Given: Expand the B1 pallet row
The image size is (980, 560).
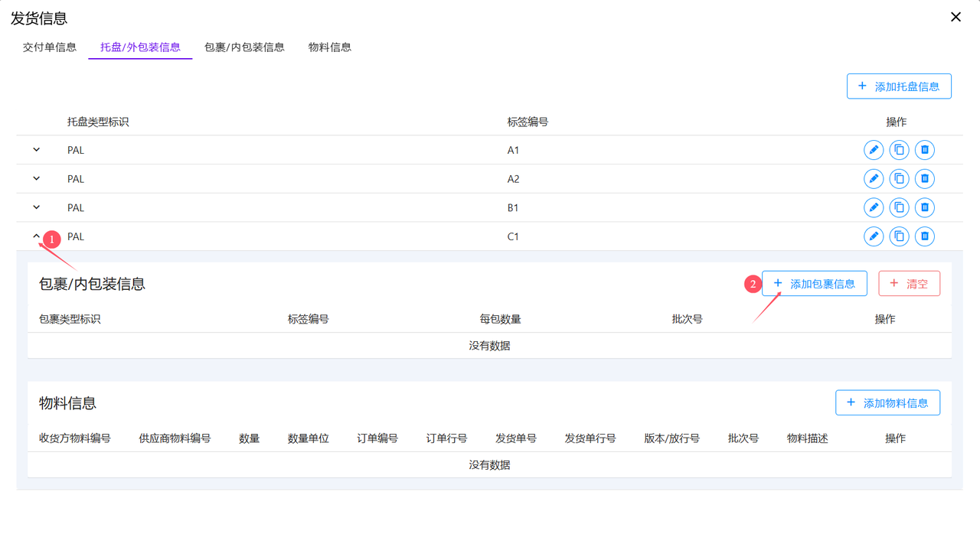Looking at the screenshot, I should 37,207.
